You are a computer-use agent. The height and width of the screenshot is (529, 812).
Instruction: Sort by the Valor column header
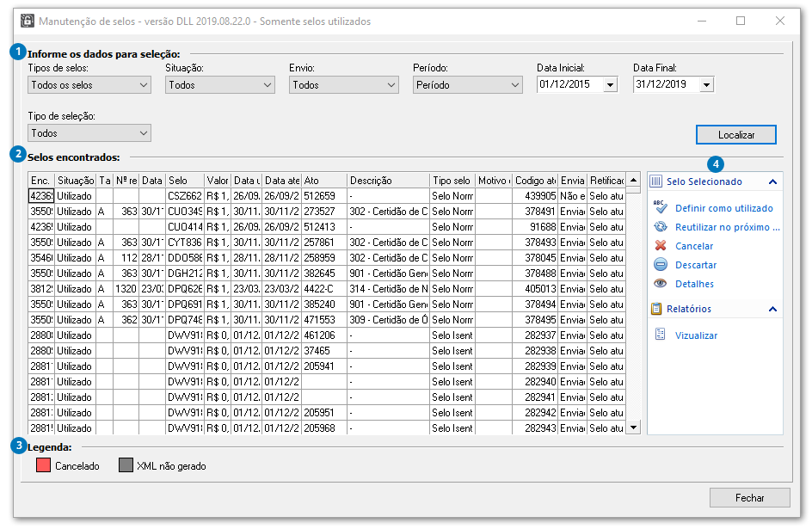coord(218,180)
